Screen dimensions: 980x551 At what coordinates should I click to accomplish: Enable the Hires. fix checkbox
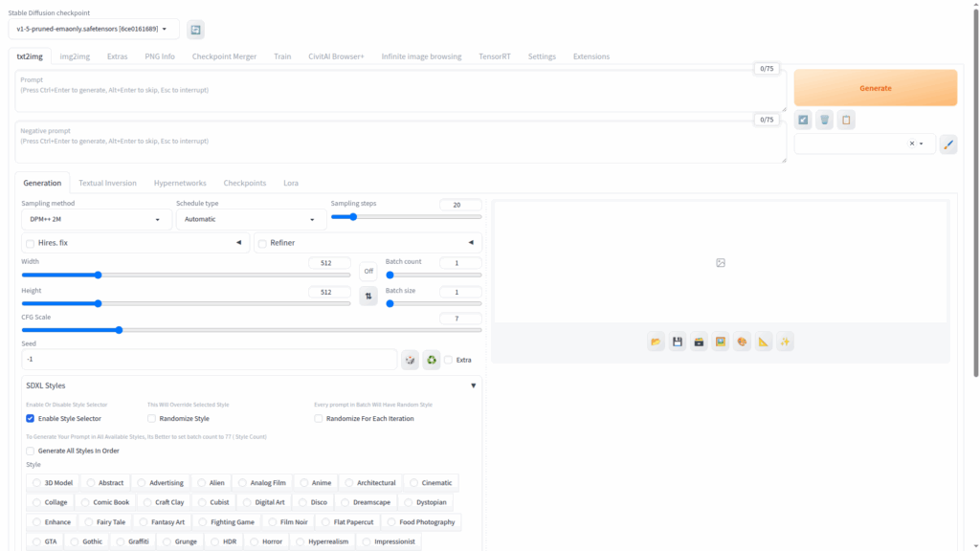point(31,244)
